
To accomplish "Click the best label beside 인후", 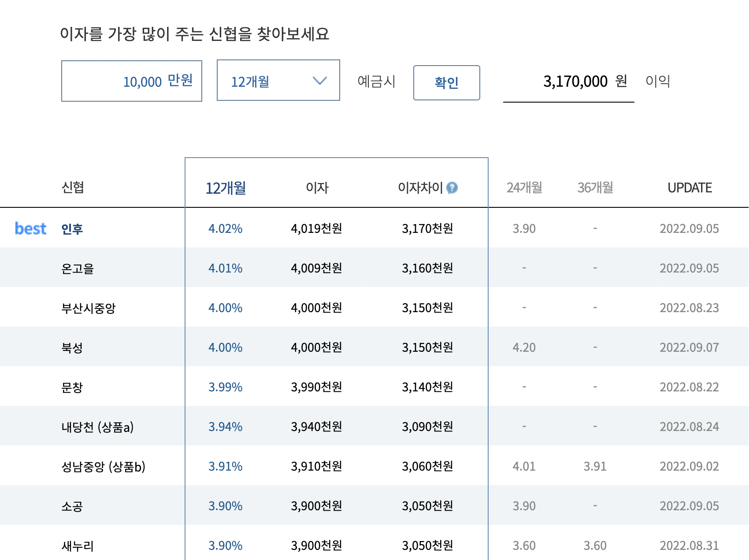I will [30, 228].
